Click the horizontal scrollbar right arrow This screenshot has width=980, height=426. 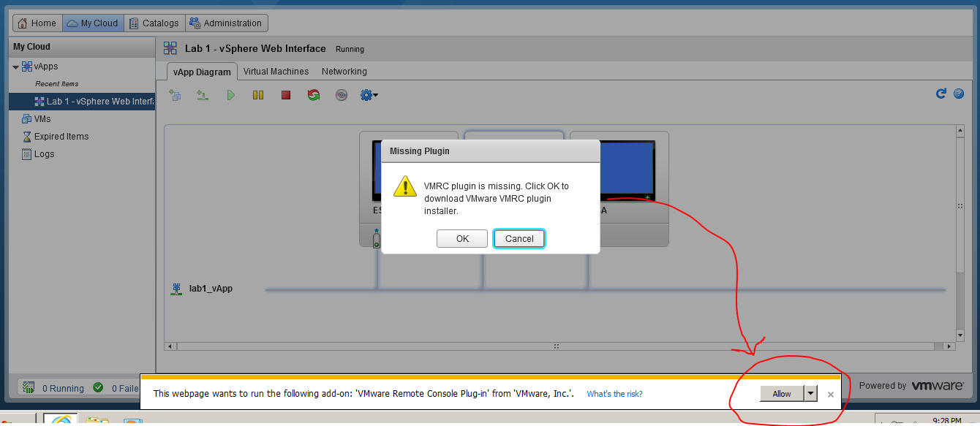pos(949,346)
